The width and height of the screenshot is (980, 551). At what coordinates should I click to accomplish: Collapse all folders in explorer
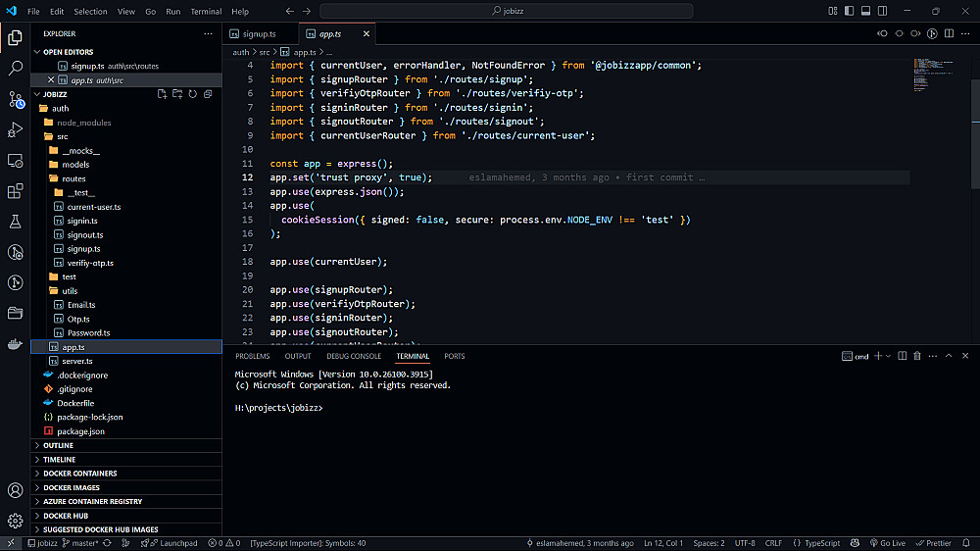pos(208,94)
